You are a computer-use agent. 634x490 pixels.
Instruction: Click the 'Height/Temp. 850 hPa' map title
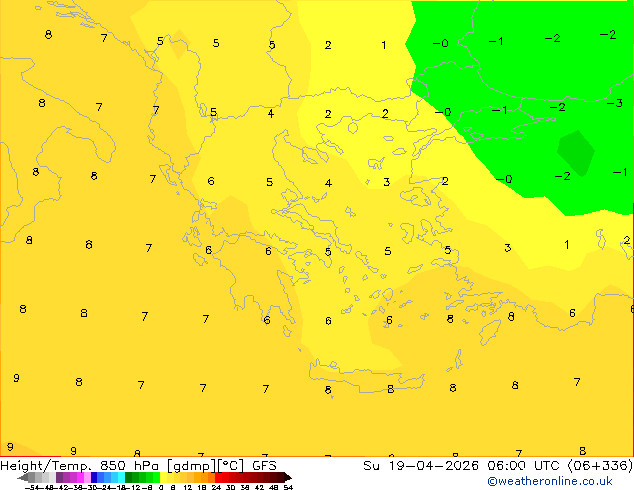79,466
